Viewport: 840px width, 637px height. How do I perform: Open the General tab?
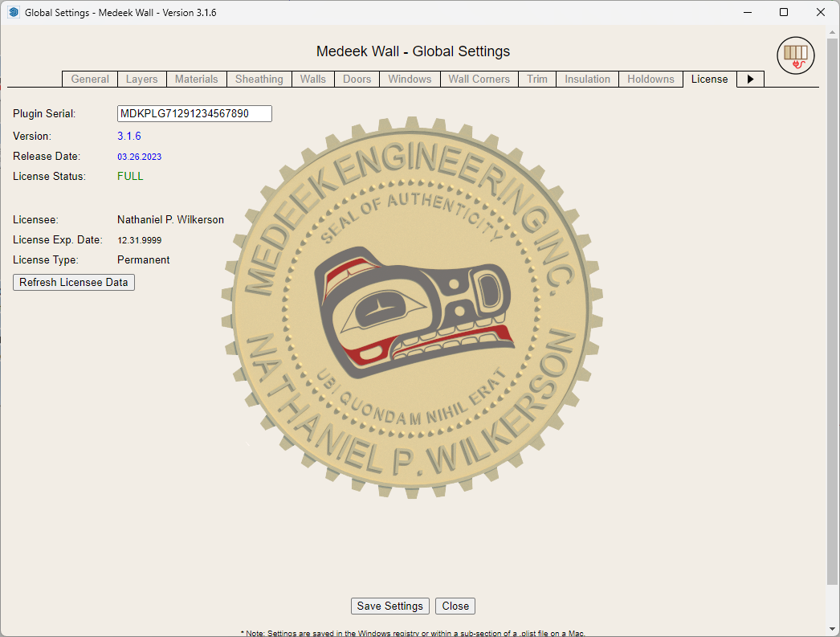coord(90,79)
